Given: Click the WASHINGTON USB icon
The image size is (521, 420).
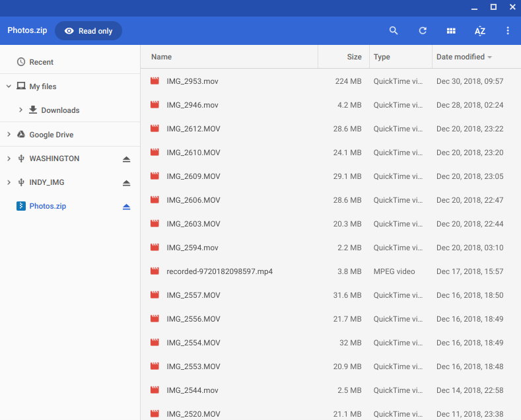Looking at the screenshot, I should (21, 158).
